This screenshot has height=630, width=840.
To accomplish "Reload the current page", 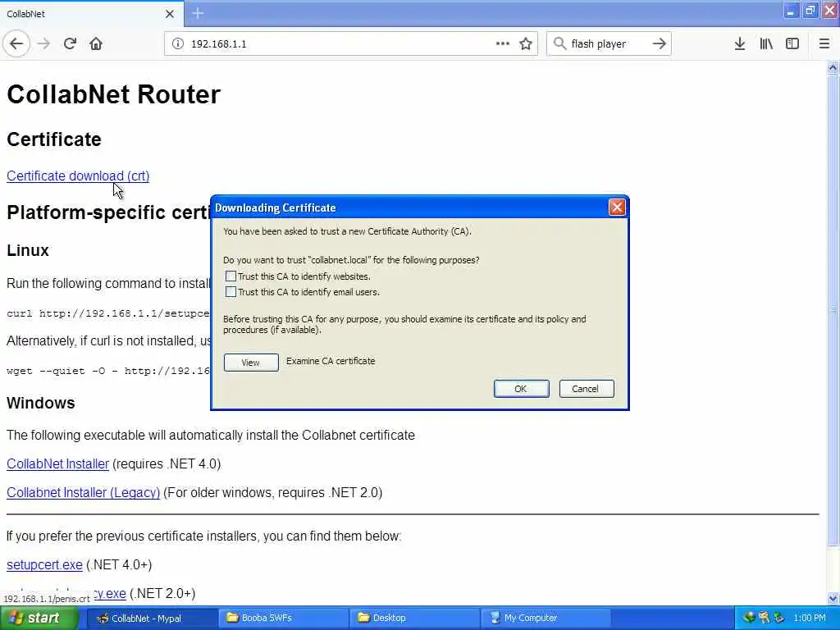I will coord(70,43).
